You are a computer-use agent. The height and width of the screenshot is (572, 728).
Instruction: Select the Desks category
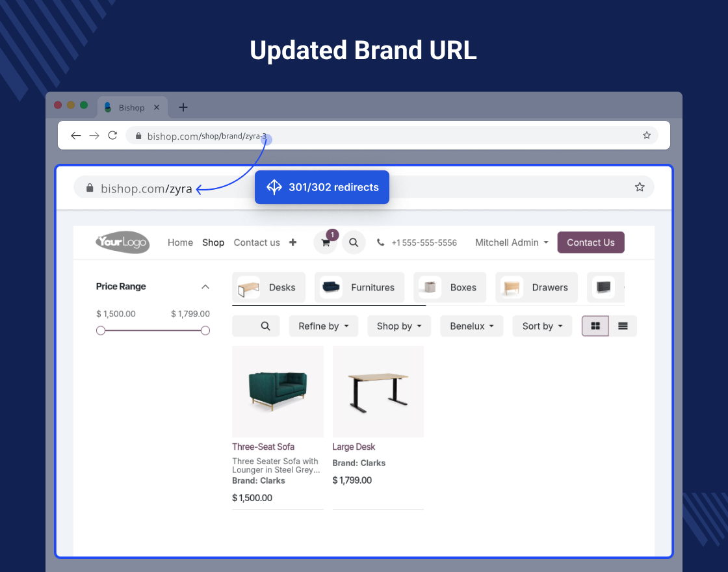tap(269, 287)
